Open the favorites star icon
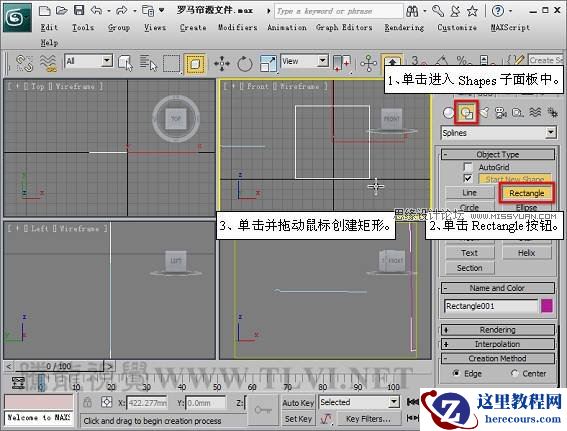The image size is (567, 431). tap(472, 11)
